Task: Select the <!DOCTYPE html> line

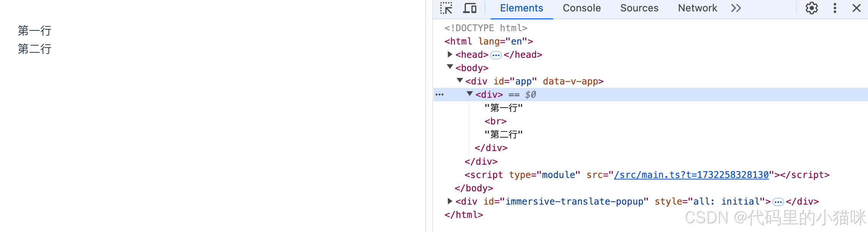Action: click(x=486, y=28)
